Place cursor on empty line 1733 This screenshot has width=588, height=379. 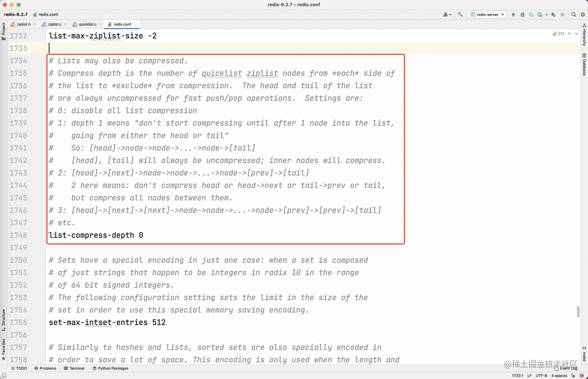(312, 48)
